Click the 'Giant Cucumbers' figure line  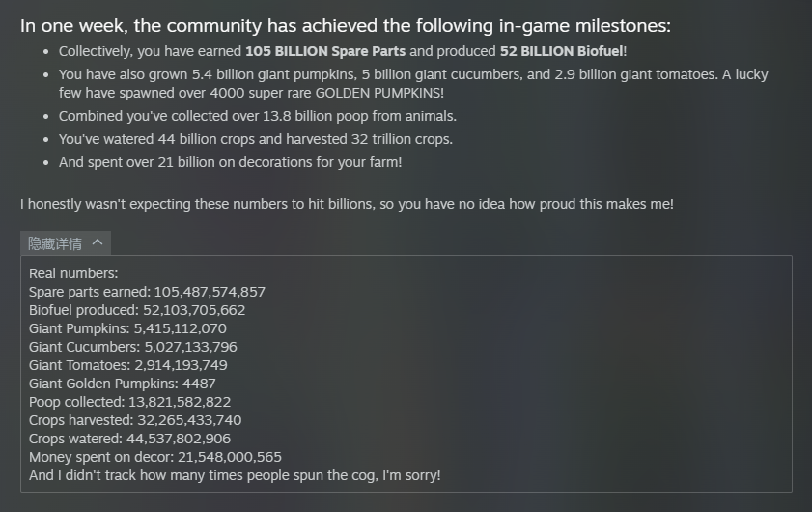point(133,347)
